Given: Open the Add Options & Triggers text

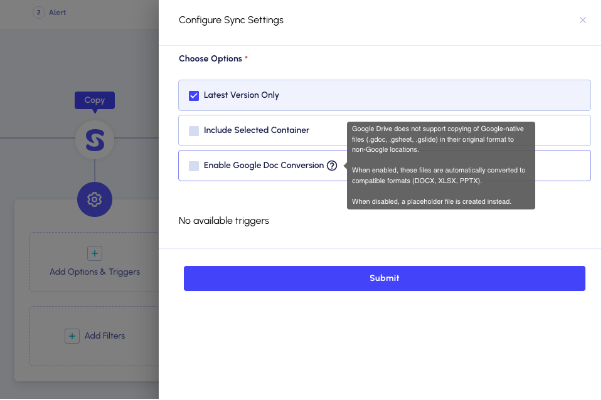Looking at the screenshot, I should point(95,272).
